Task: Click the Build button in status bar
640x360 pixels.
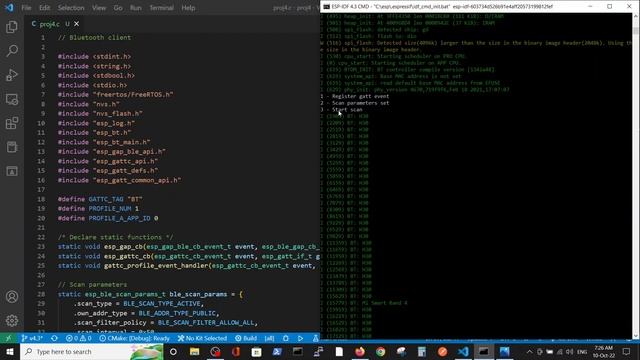Action: tap(246, 338)
